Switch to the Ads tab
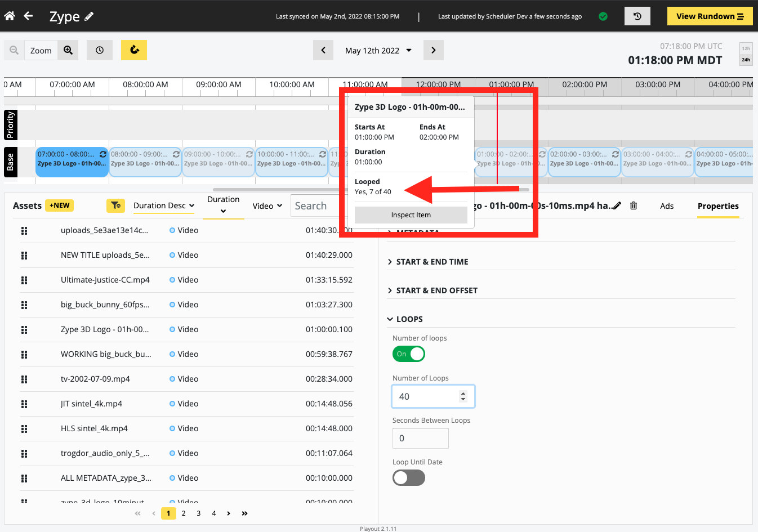 click(x=667, y=206)
